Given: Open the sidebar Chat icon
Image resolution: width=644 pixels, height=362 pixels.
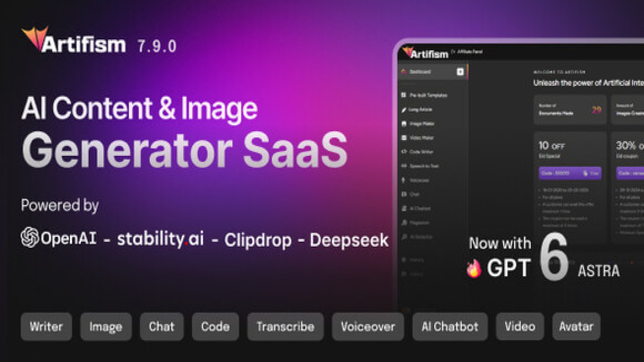Looking at the screenshot, I should [404, 194].
